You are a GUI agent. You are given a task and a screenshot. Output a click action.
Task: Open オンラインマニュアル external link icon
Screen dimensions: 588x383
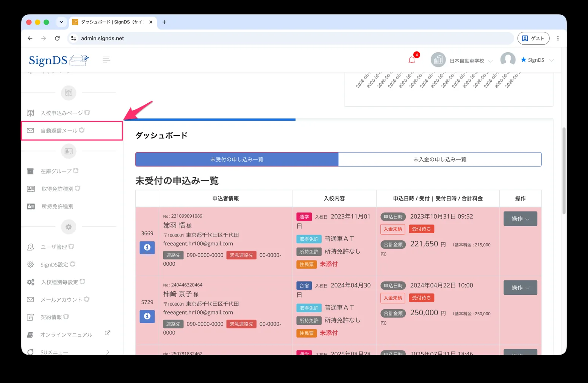(x=108, y=333)
